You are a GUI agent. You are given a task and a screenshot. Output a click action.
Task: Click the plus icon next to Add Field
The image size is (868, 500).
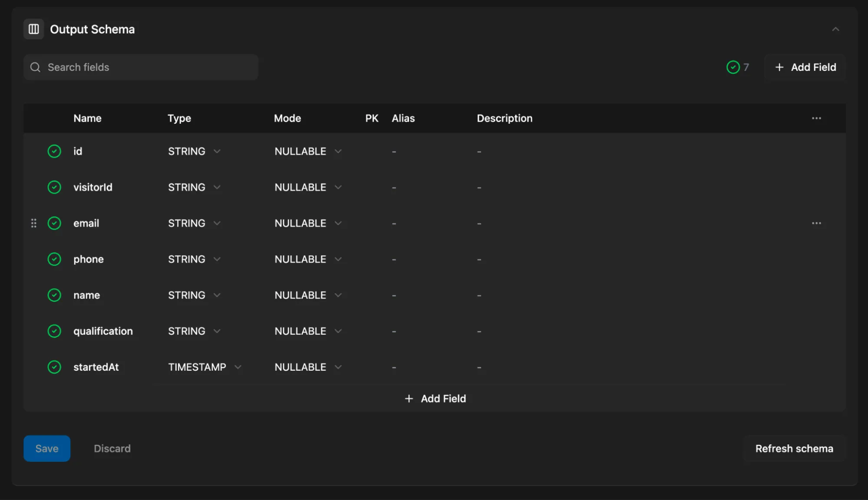(x=779, y=67)
